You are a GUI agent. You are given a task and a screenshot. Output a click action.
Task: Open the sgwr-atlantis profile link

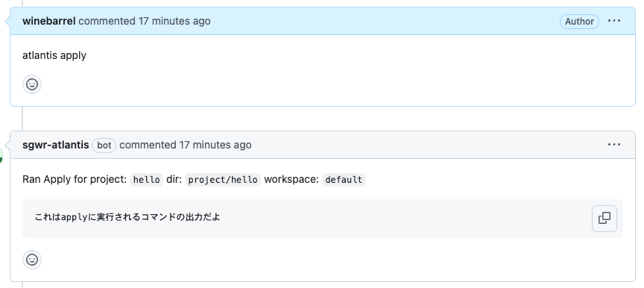56,145
